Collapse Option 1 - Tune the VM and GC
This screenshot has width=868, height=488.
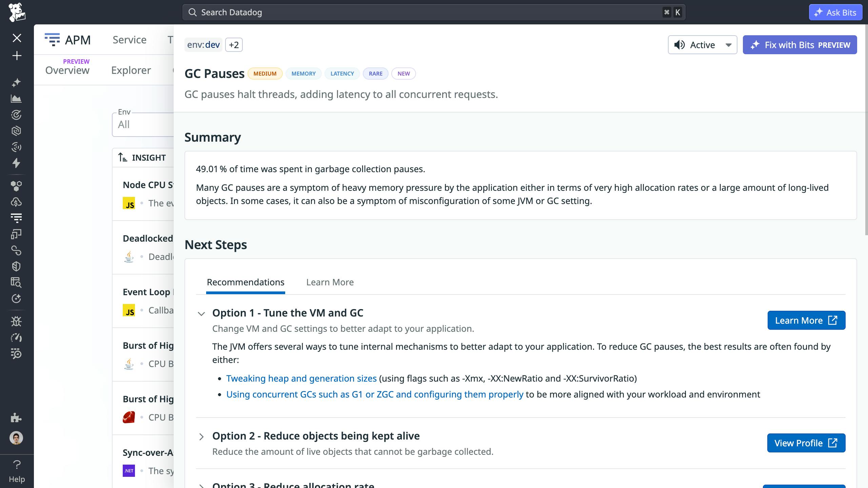pyautogui.click(x=202, y=313)
